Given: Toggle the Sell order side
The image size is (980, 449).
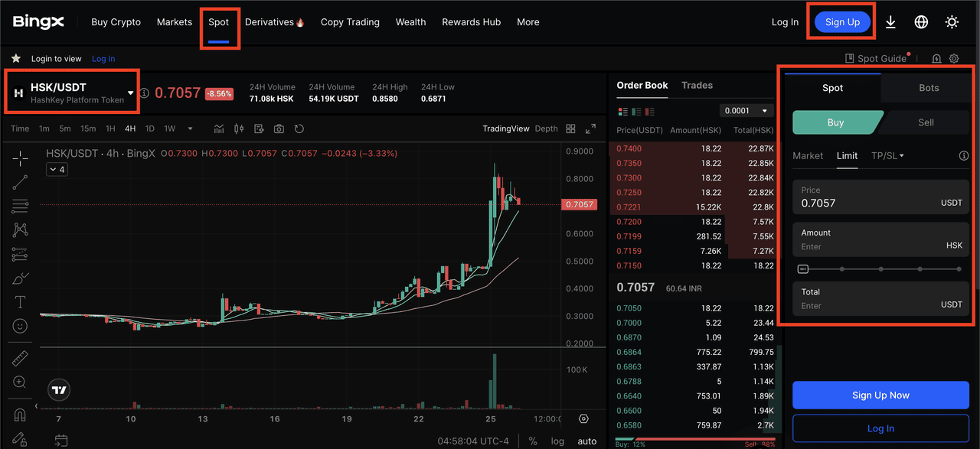Looking at the screenshot, I should 926,122.
